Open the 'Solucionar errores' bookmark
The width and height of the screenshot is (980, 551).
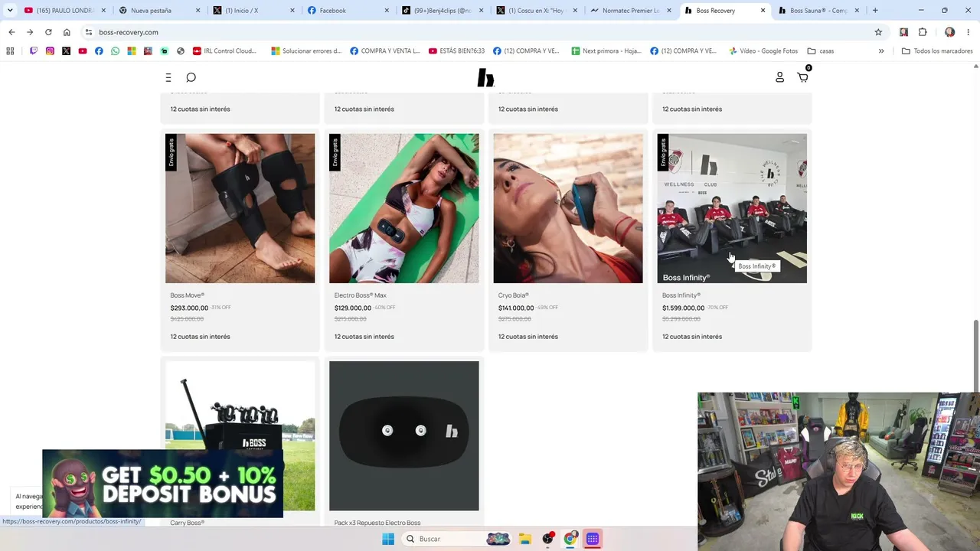306,51
